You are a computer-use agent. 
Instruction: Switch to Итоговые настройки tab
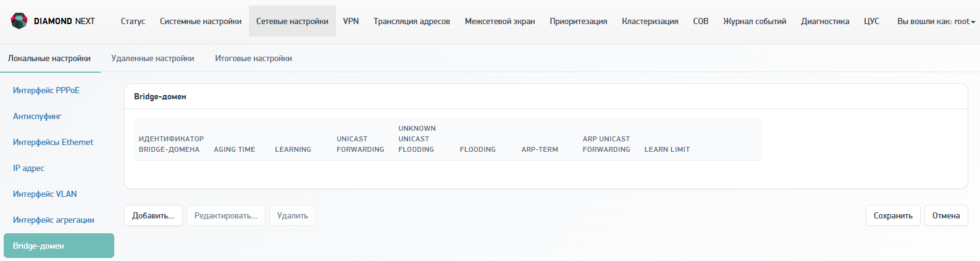[253, 58]
